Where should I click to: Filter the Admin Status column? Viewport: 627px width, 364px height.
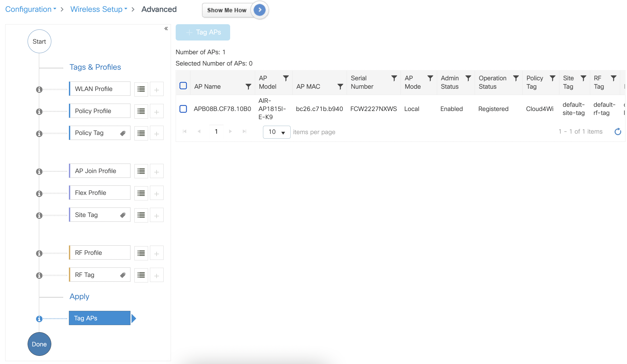[x=468, y=78]
